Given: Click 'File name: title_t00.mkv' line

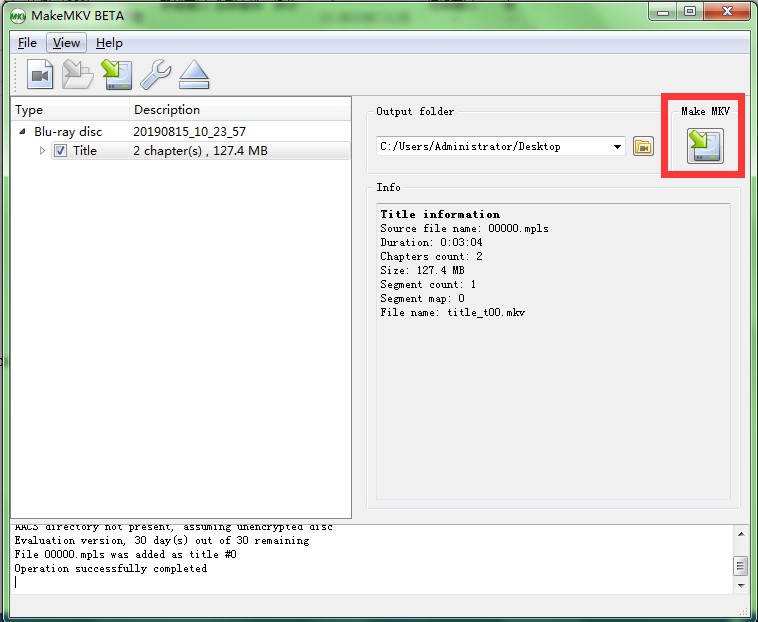Looking at the screenshot, I should pyautogui.click(x=452, y=312).
